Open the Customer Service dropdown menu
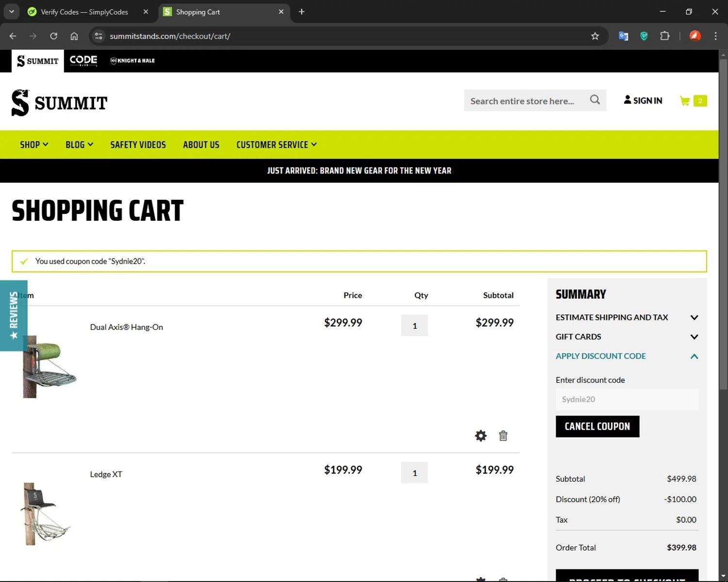 point(276,145)
